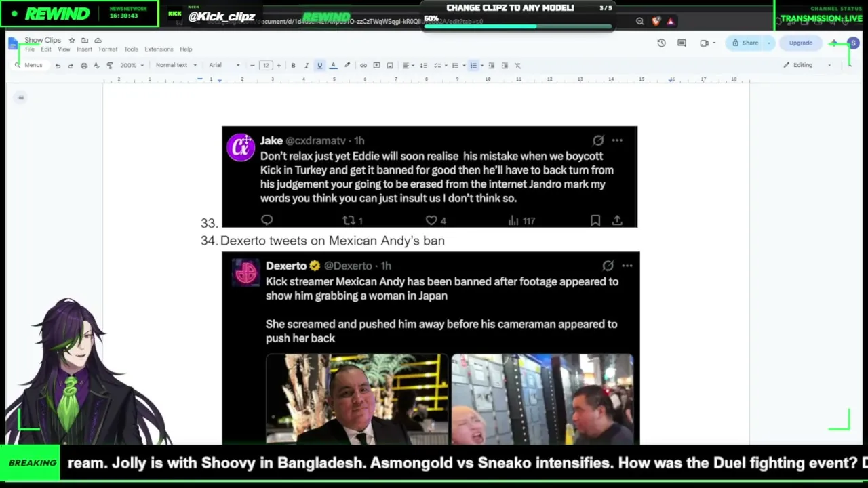Screen dimensions: 868x488
Task: Print the Show Clips document
Action: pyautogui.click(x=84, y=66)
